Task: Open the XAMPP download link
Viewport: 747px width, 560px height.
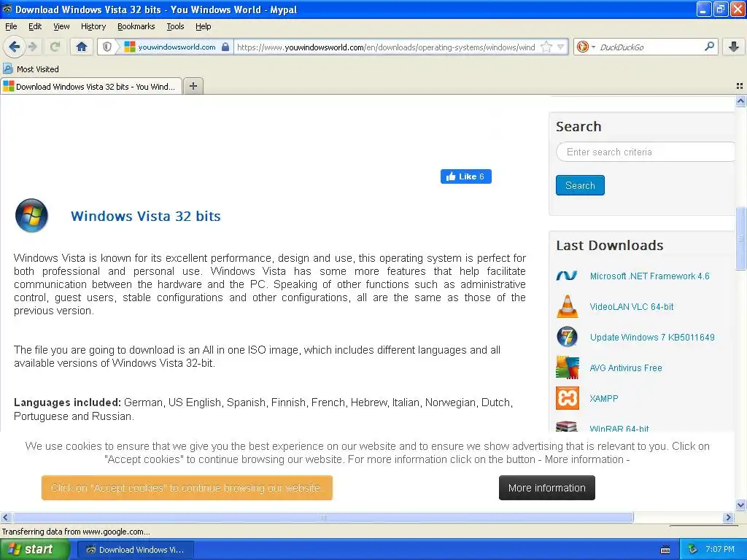Action: [603, 398]
